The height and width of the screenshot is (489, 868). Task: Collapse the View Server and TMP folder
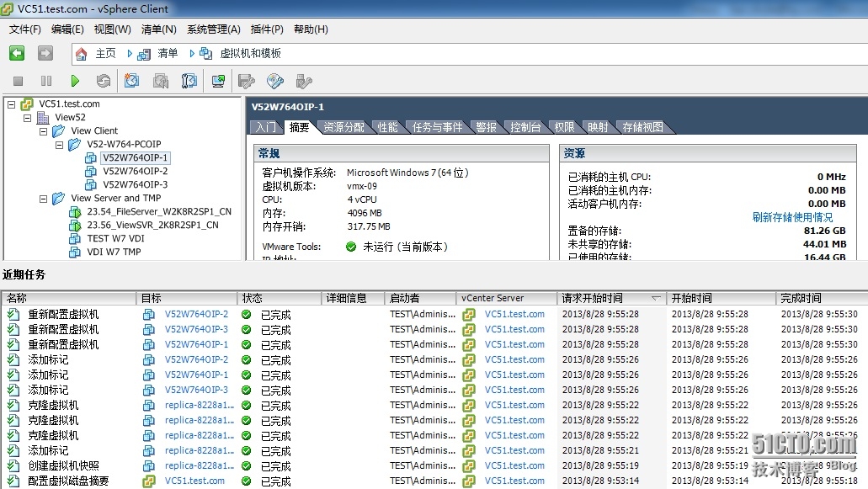click(x=43, y=199)
